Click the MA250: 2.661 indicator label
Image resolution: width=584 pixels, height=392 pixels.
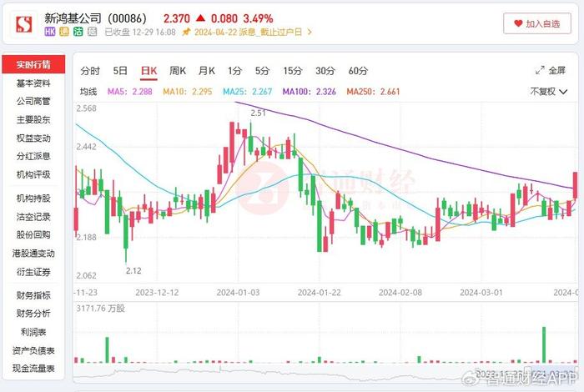(x=373, y=92)
